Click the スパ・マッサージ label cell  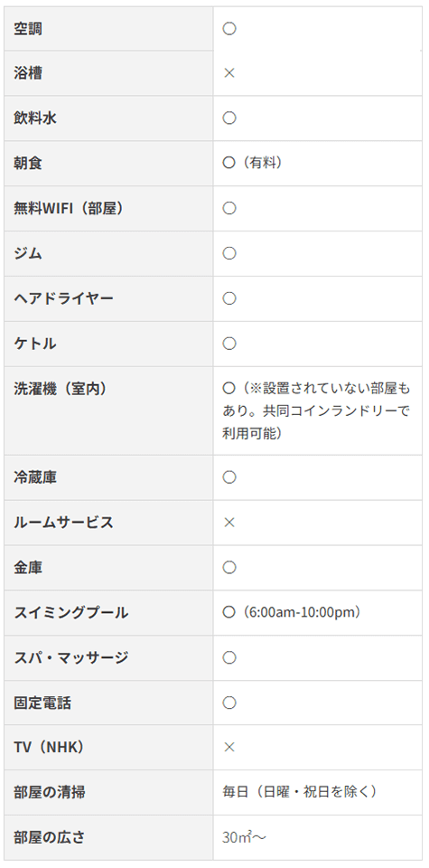[x=109, y=657]
